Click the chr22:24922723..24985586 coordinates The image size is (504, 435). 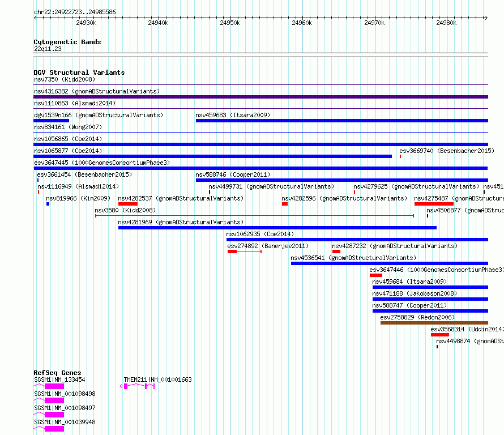click(x=75, y=12)
